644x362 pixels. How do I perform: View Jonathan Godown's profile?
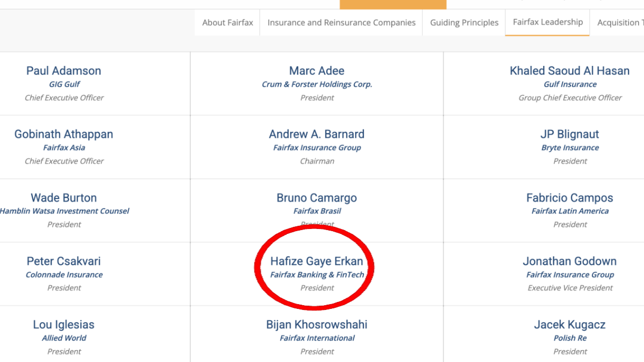pos(569,261)
